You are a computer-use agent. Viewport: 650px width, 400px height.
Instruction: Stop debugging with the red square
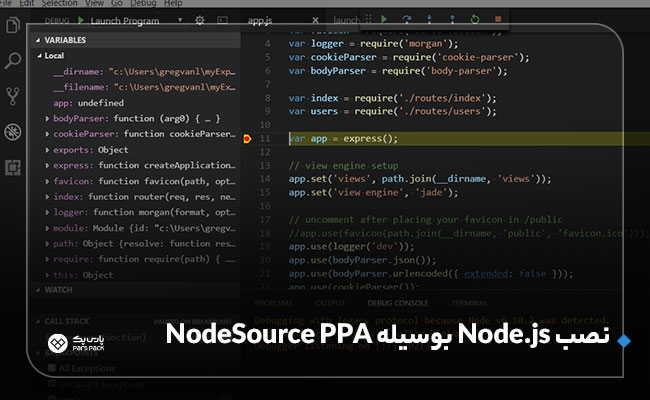[x=498, y=19]
